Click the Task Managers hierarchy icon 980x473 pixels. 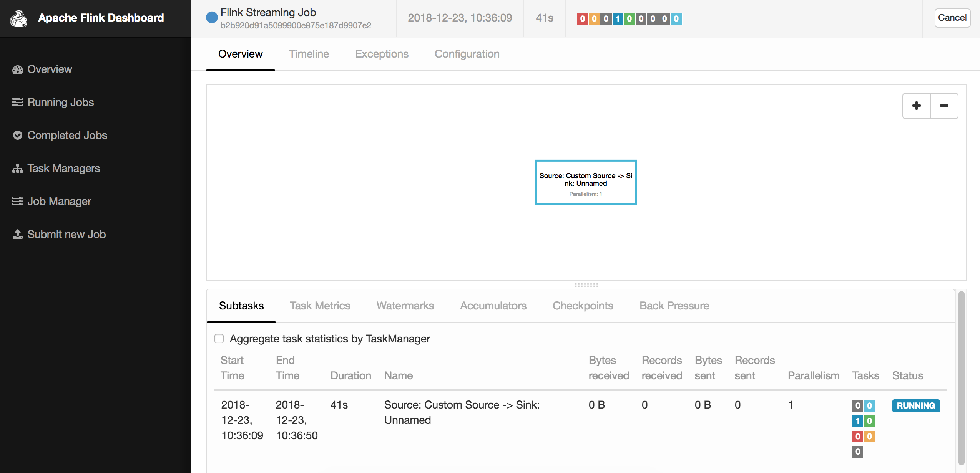pyautogui.click(x=17, y=168)
